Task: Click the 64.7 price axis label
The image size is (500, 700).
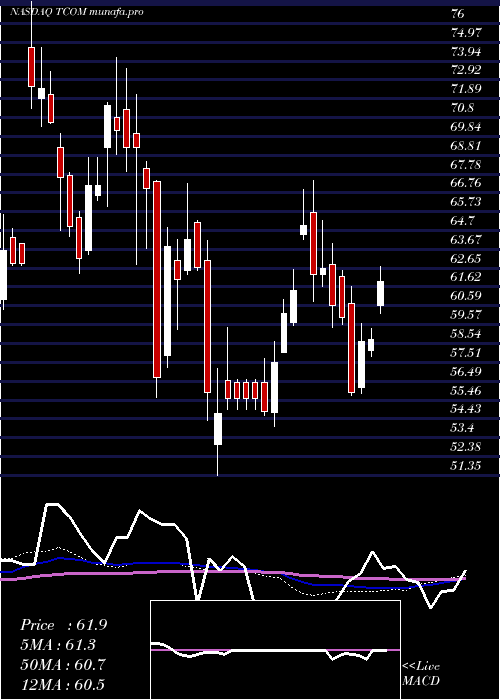Action: click(462, 221)
